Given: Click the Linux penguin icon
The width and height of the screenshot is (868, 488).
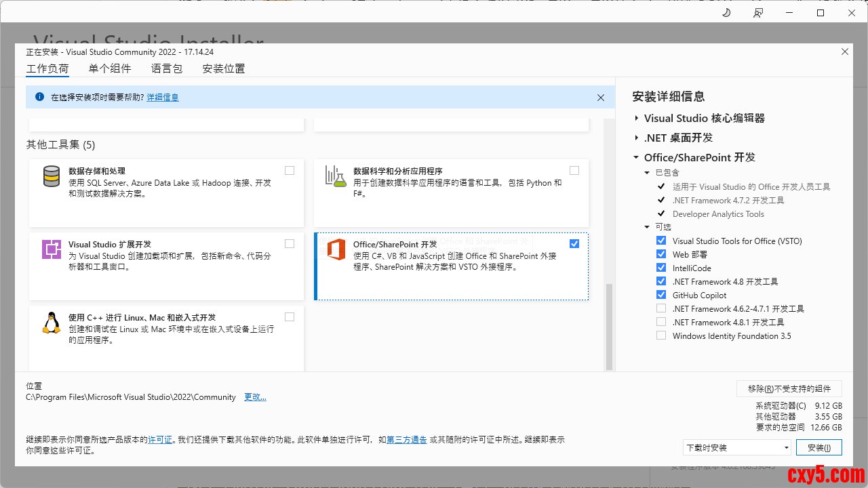Looking at the screenshot, I should 52,323.
